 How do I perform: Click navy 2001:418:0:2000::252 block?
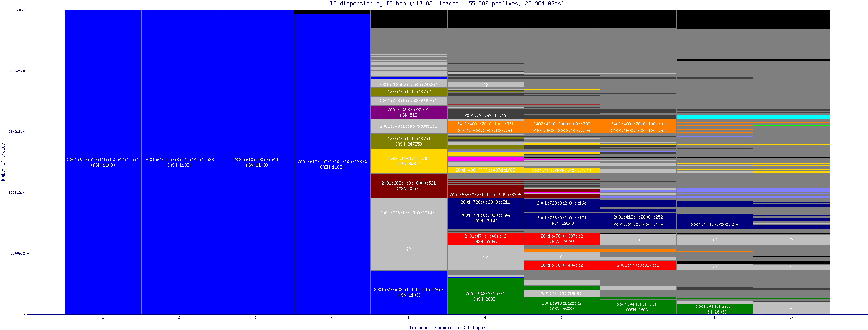click(638, 217)
